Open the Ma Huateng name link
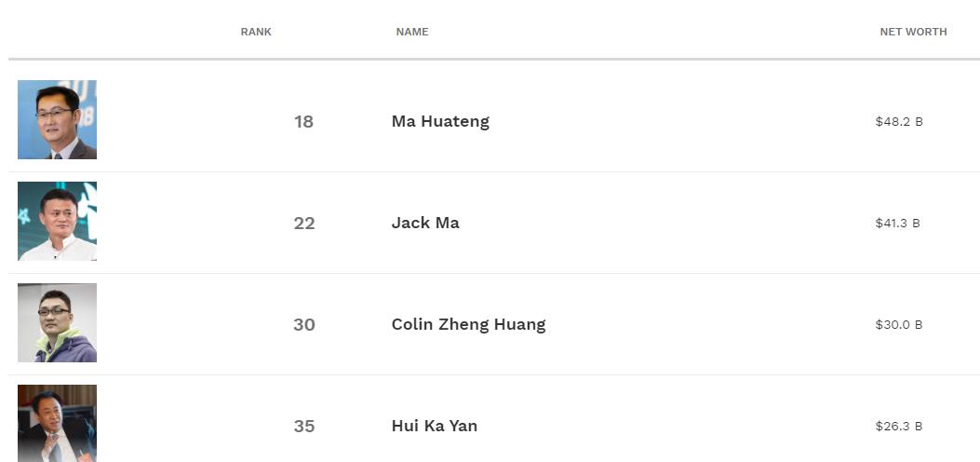Viewport: 980px width, 462px height. (440, 121)
